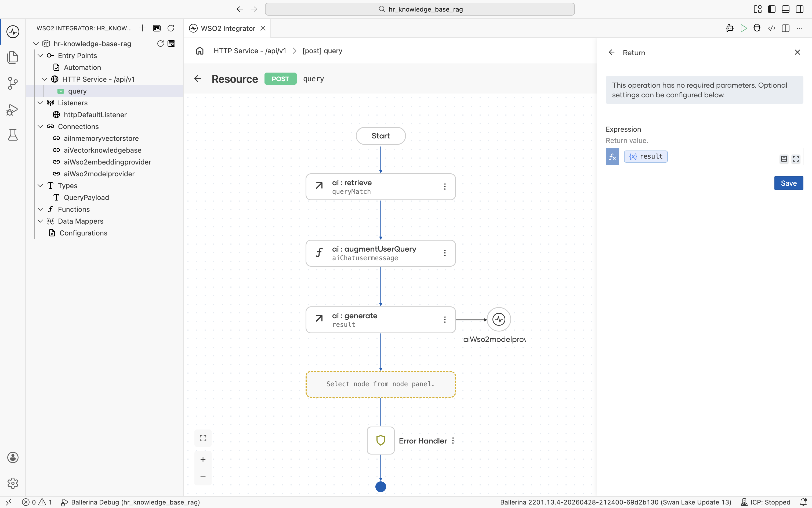
Task: Open the Manage settings gear
Action: (13, 483)
